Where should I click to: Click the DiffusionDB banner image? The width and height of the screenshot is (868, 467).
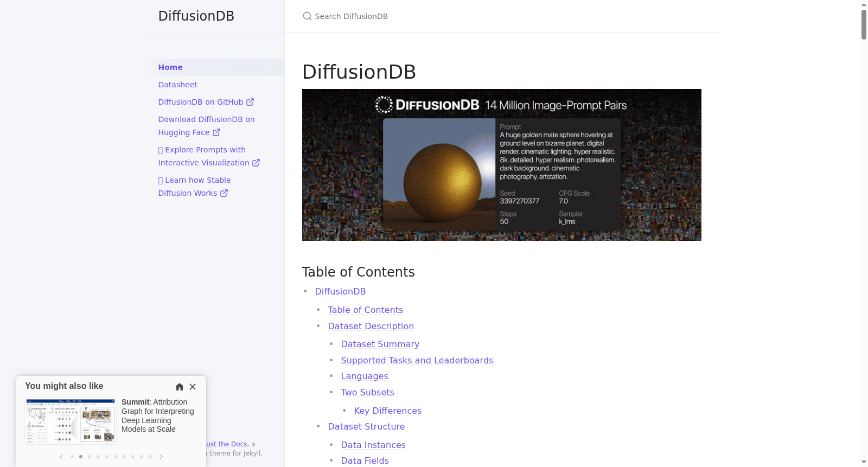pyautogui.click(x=502, y=165)
